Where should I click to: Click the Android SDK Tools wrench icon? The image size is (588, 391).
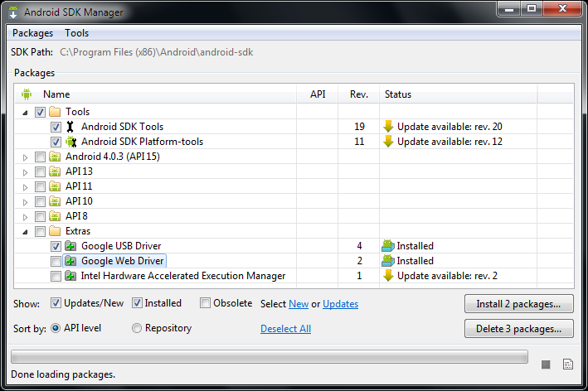[70, 127]
